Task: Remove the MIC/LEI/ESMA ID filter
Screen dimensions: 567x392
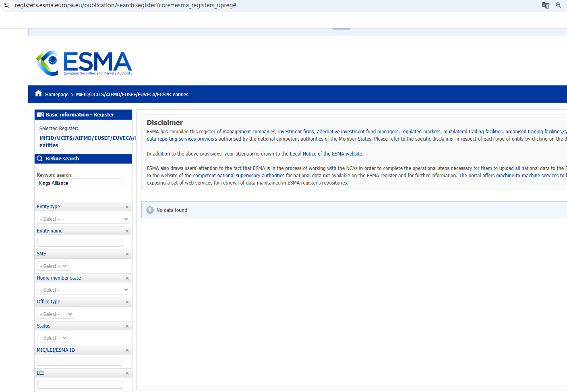Action: point(127,351)
